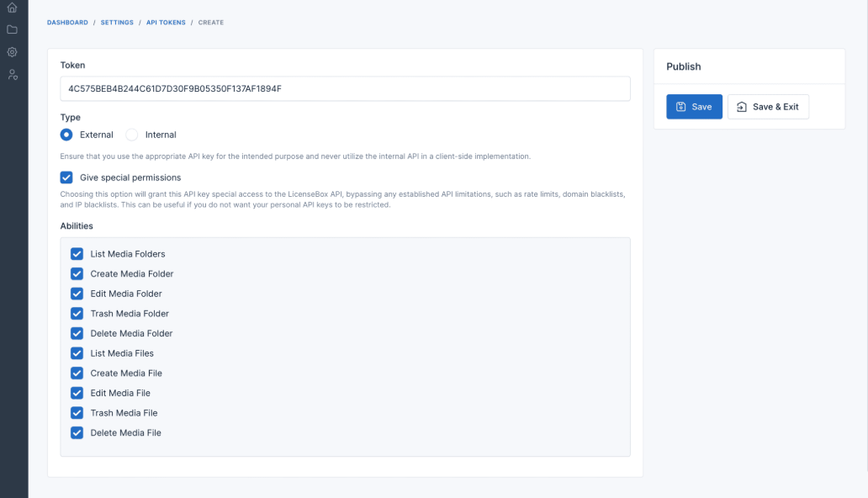Click the Save button
Viewport: 868px width, 498px height.
coord(694,107)
